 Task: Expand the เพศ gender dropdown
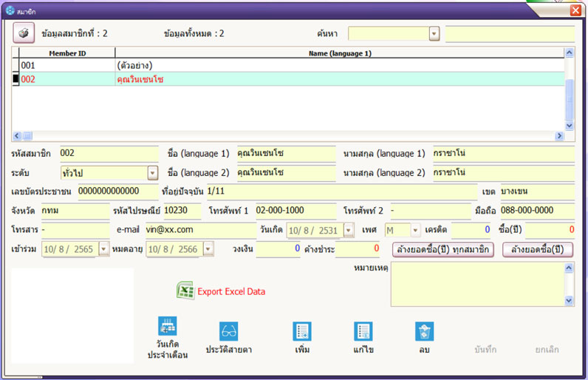[x=415, y=231]
